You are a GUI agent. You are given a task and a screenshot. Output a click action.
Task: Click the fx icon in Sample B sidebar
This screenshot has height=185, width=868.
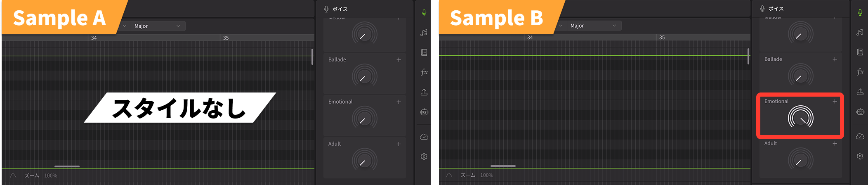point(860,72)
